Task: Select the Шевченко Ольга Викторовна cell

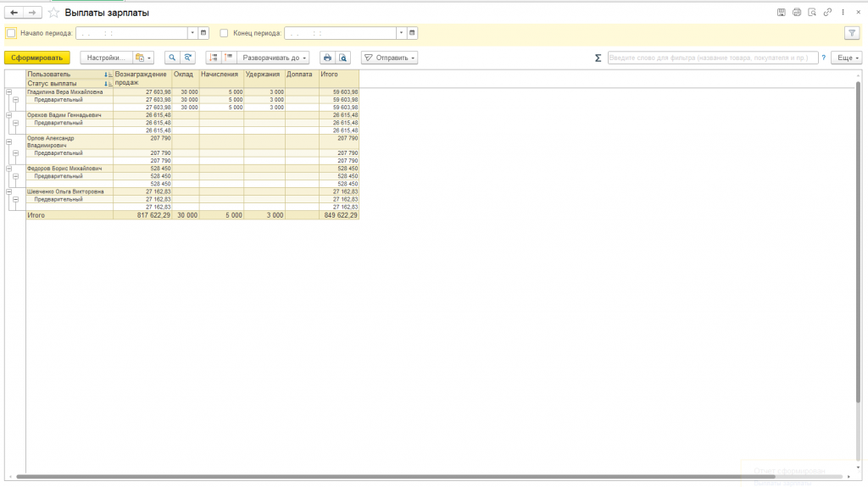Action: pyautogui.click(x=70, y=191)
